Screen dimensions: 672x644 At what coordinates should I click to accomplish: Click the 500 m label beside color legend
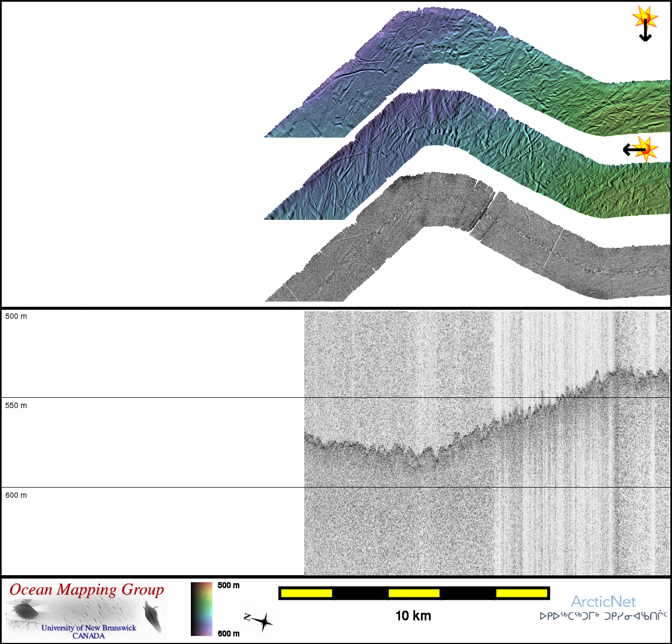click(228, 585)
